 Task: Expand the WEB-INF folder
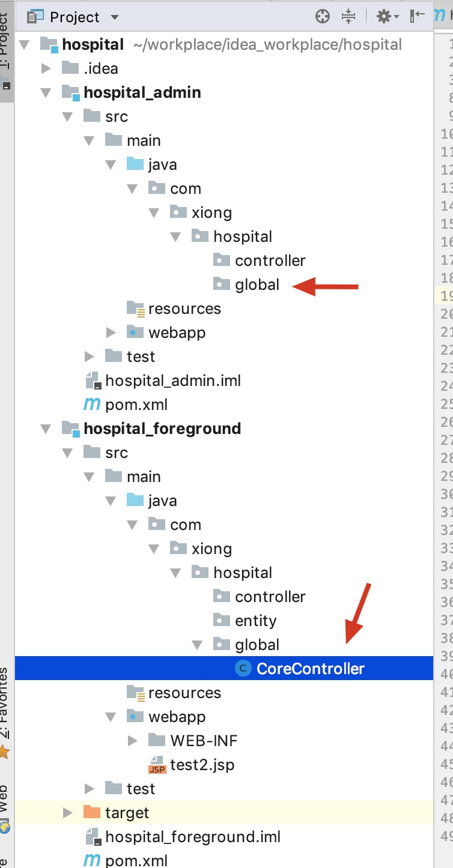point(133,741)
